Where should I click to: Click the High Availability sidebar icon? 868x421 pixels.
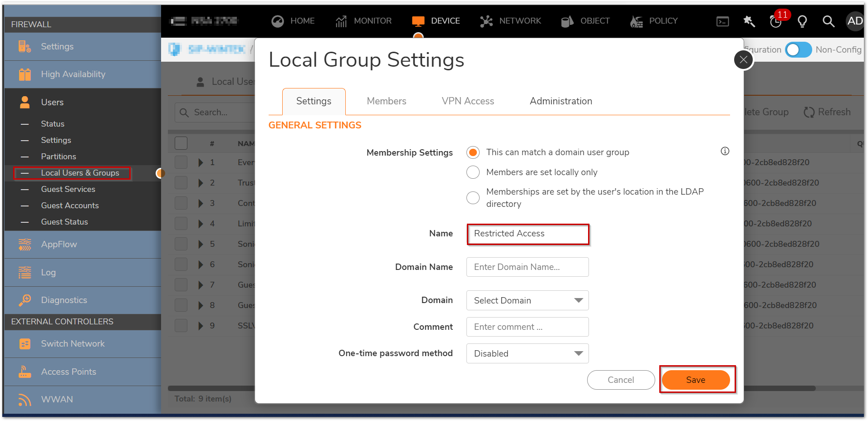[25, 74]
